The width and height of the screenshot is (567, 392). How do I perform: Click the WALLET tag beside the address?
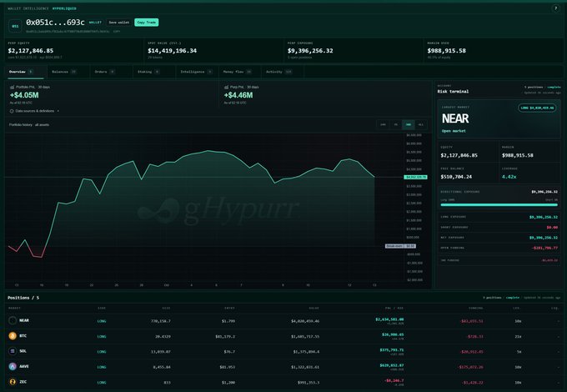(x=95, y=23)
